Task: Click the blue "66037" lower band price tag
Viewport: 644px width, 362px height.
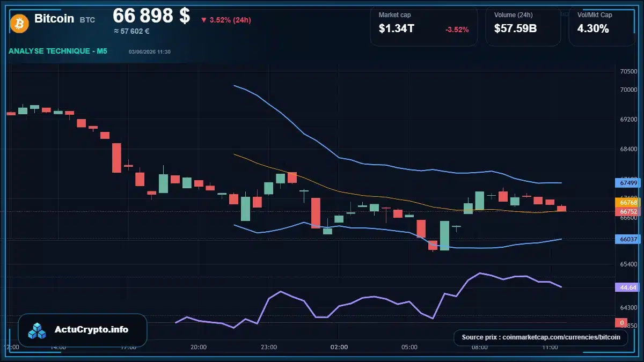Action: pyautogui.click(x=628, y=239)
